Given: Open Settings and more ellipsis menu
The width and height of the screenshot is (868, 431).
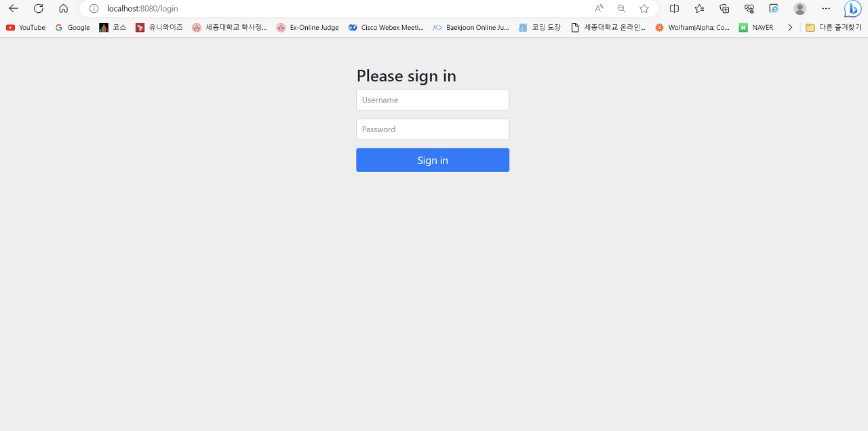Looking at the screenshot, I should pos(825,8).
